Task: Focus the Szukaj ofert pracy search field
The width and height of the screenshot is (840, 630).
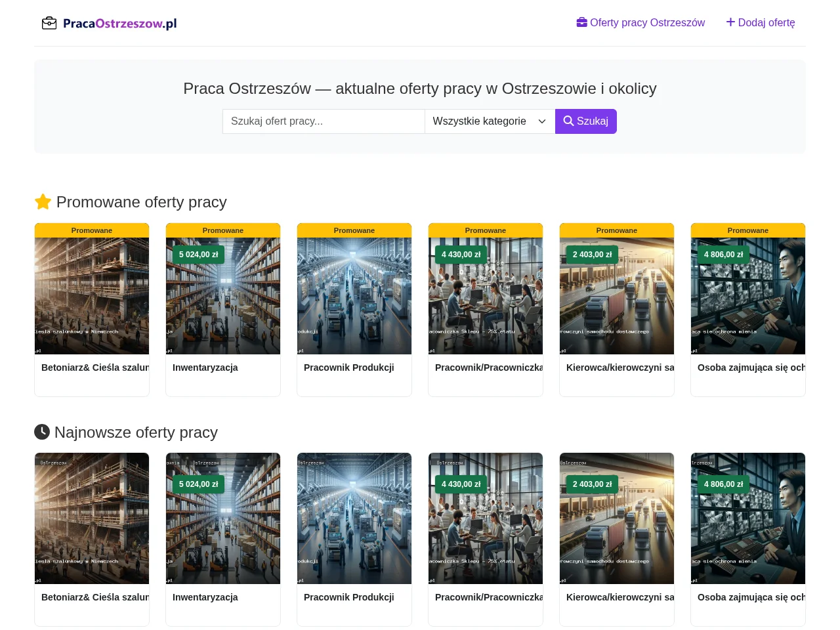Action: [x=324, y=121]
